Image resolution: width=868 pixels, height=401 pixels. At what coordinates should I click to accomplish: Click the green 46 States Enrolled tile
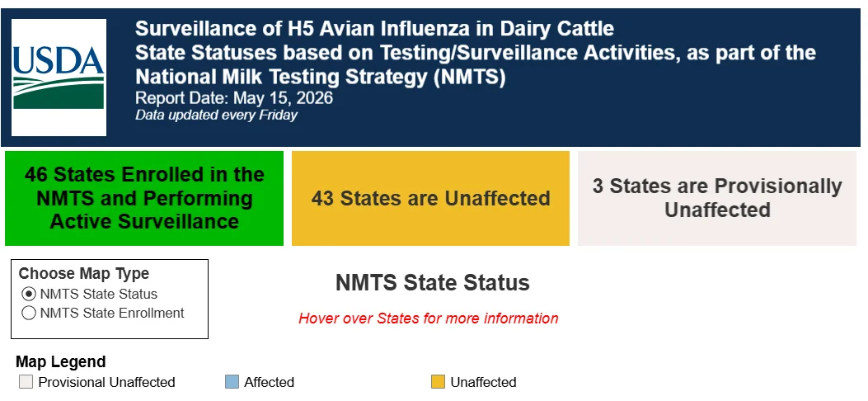144,198
